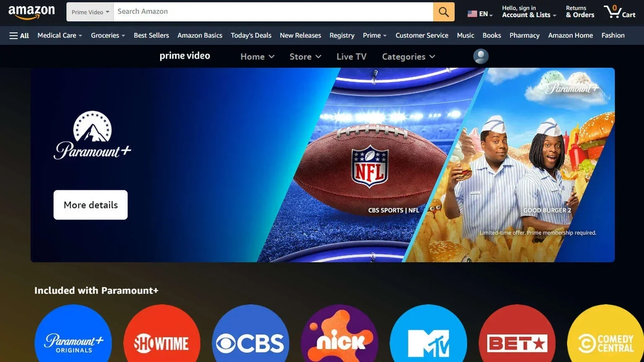Open Amazon Home link
This screenshot has width=644, height=362.
570,36
